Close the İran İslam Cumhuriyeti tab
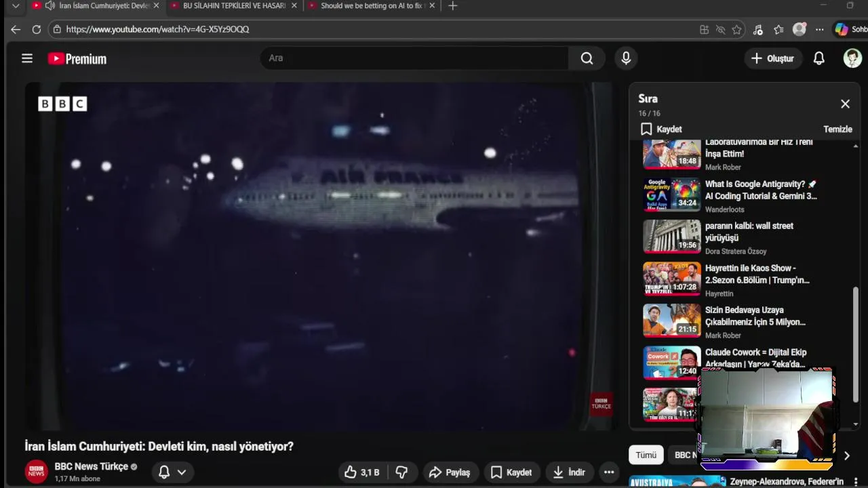 pos(156,6)
